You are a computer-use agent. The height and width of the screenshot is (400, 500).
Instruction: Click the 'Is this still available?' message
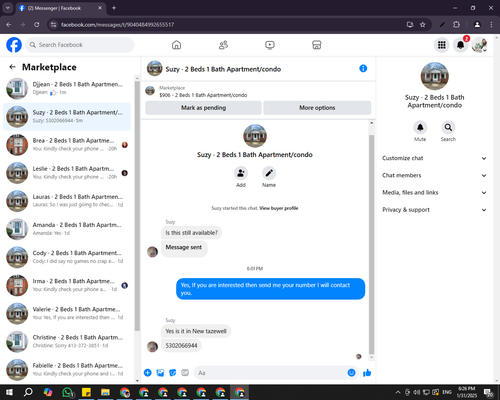click(191, 233)
